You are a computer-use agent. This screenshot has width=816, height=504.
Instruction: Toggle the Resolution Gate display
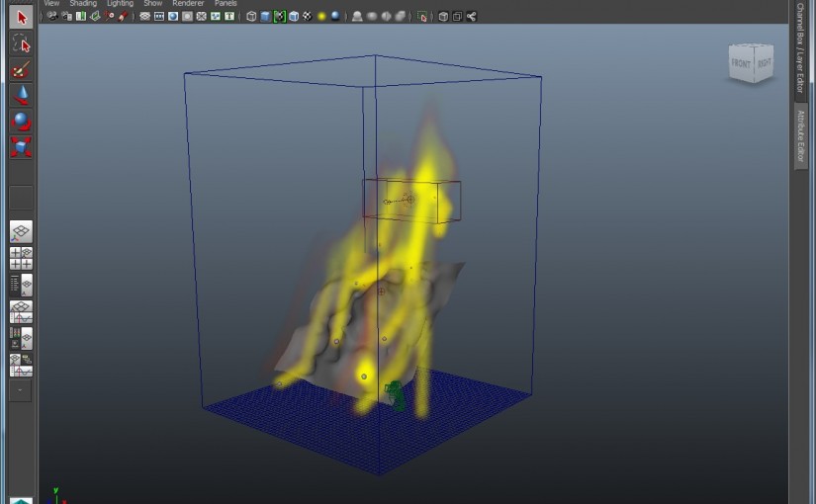point(173,16)
